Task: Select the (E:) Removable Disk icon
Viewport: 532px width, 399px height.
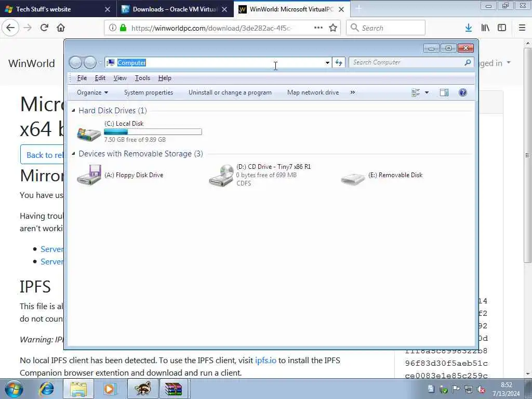Action: tap(353, 179)
